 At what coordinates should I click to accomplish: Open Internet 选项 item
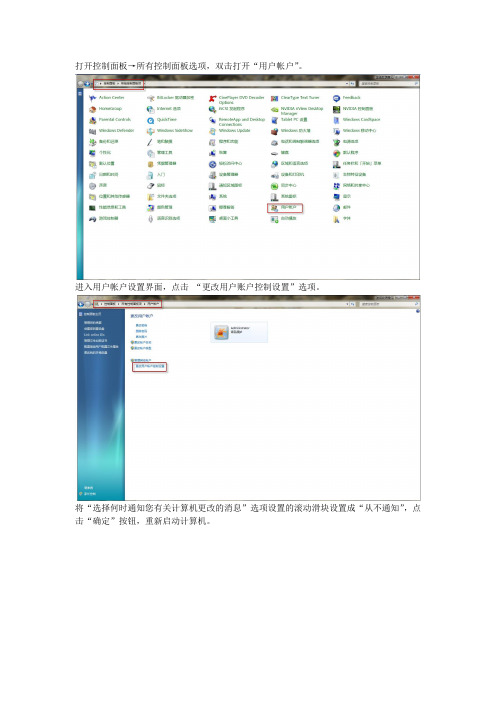tap(164, 109)
